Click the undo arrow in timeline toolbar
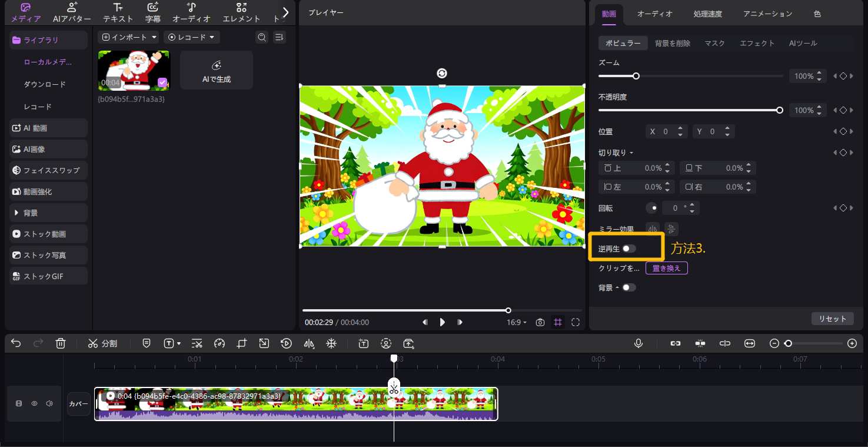 [x=16, y=343]
